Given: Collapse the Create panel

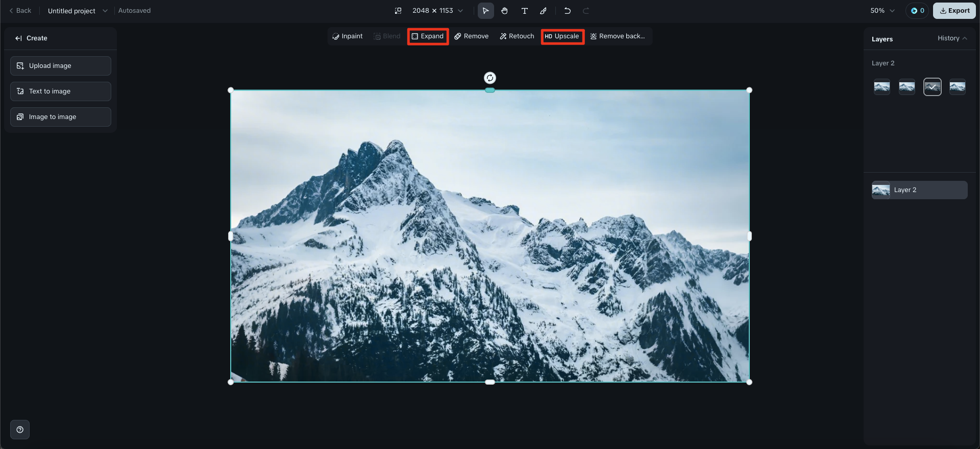Looking at the screenshot, I should click(18, 38).
